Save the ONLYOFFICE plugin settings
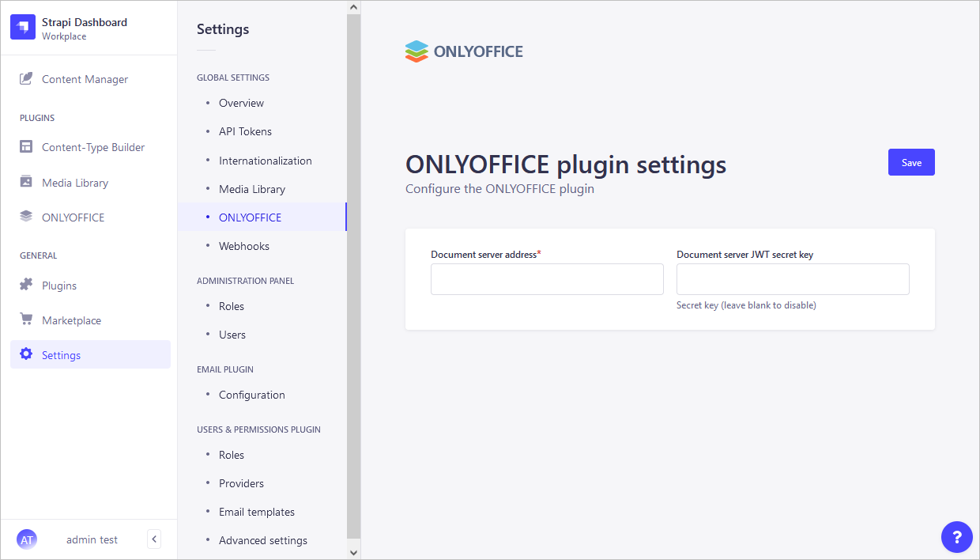This screenshot has height=560, width=980. tap(911, 161)
